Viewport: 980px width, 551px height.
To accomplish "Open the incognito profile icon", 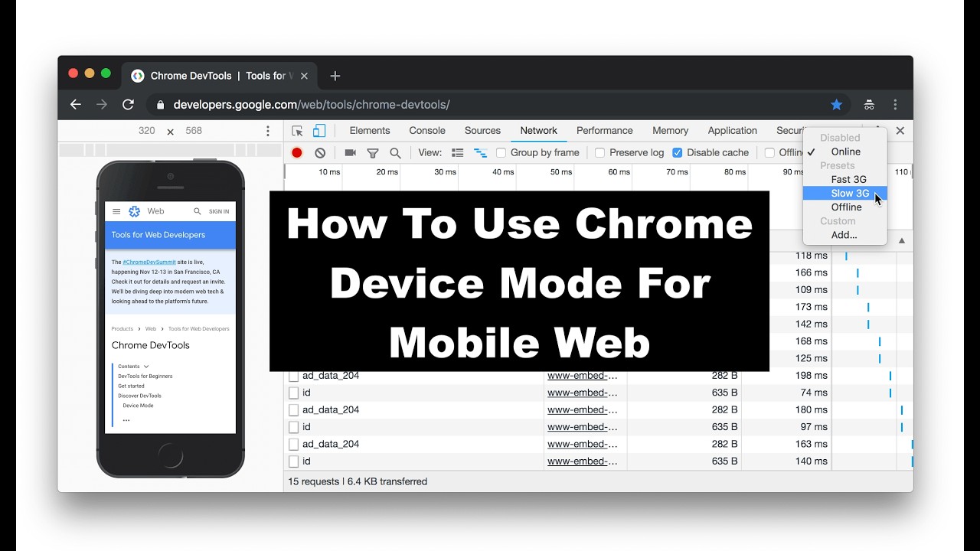I will tap(869, 104).
